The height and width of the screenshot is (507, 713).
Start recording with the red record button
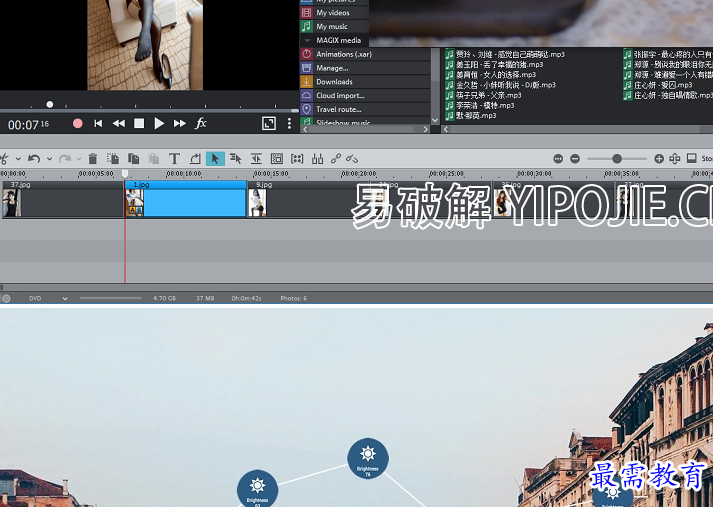point(78,123)
